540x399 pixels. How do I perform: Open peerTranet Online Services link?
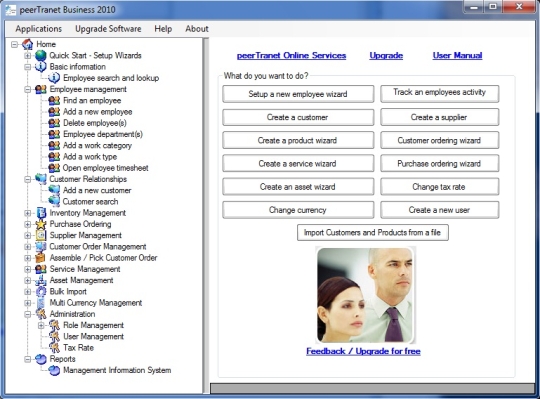pos(291,55)
